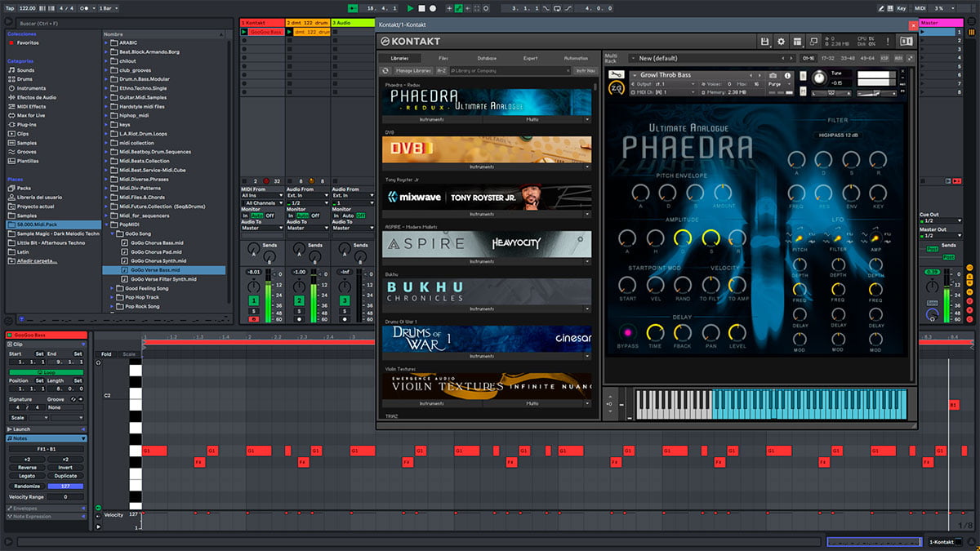
Task: Open Efectos de Audio category
Action: (37, 97)
